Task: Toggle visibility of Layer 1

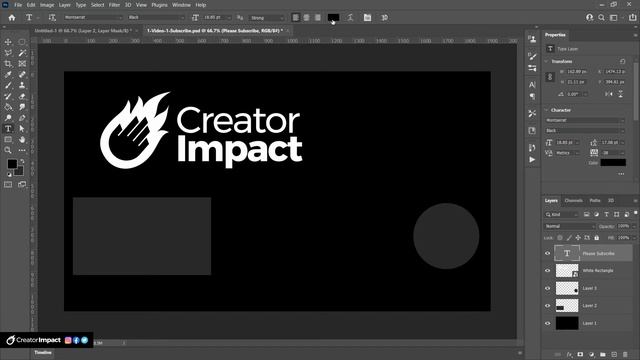Action: pos(548,323)
